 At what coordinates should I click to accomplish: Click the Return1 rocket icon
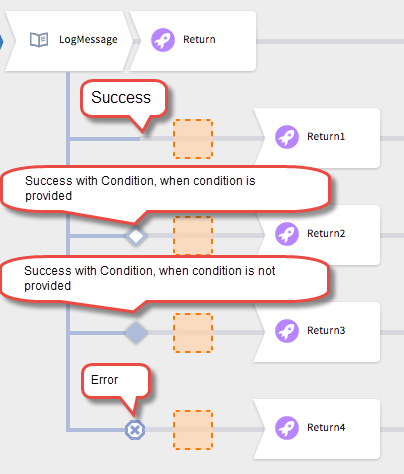(287, 137)
